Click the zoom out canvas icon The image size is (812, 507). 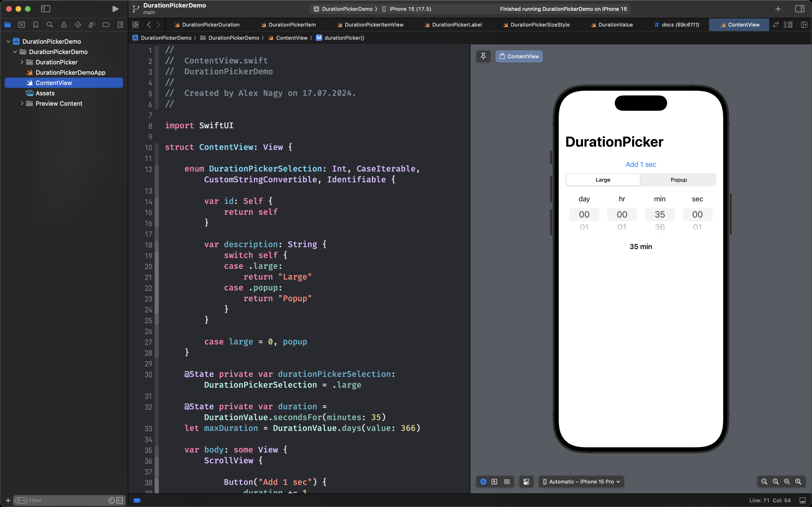click(x=764, y=482)
